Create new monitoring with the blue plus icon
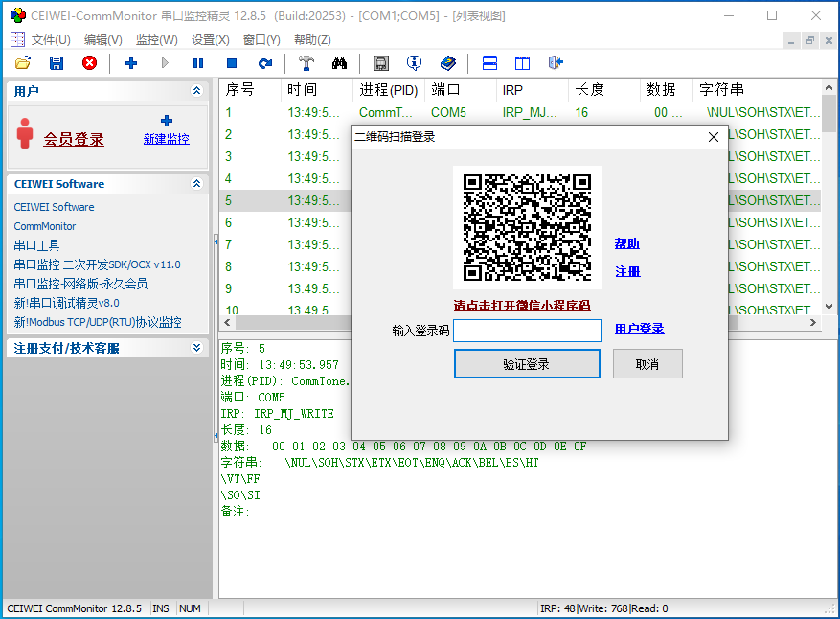 129,63
